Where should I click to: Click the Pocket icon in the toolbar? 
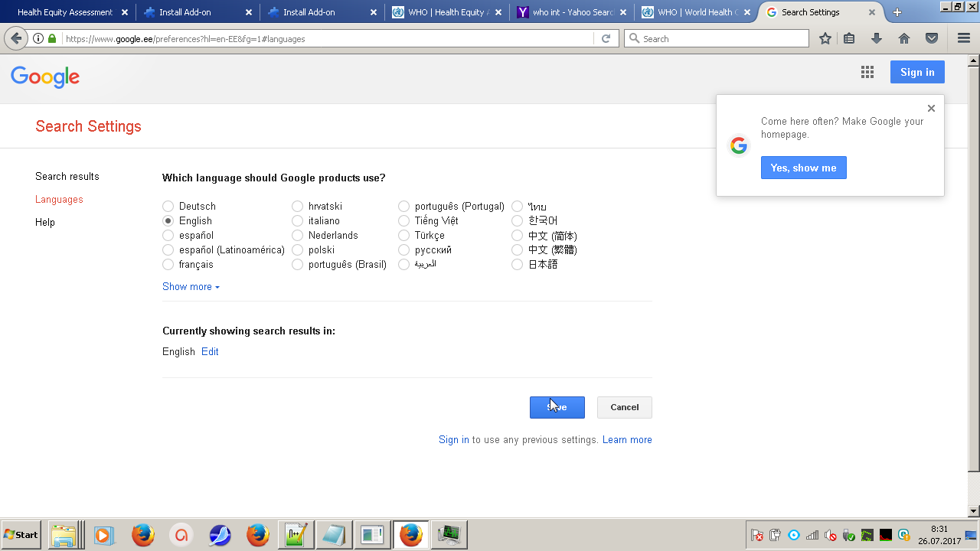point(932,38)
